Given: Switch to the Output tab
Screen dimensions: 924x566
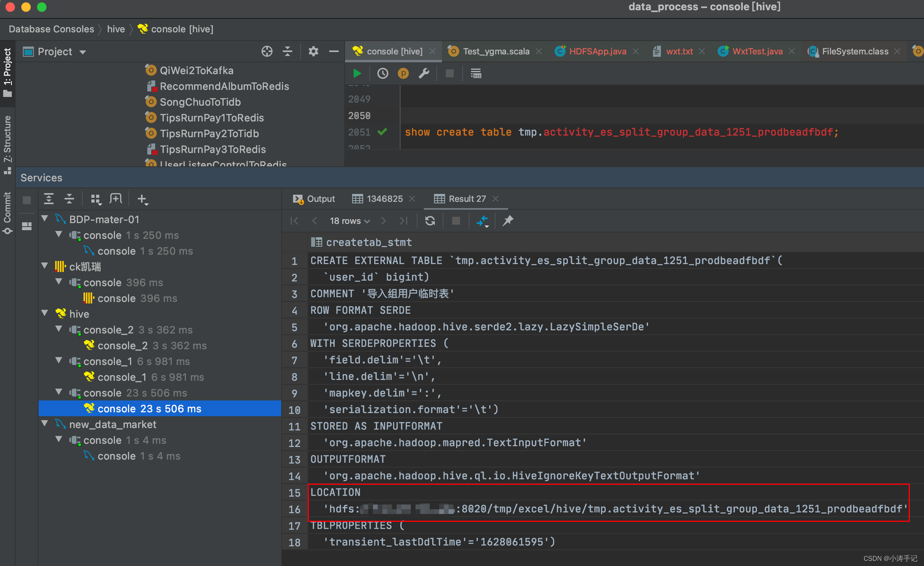Looking at the screenshot, I should (314, 199).
